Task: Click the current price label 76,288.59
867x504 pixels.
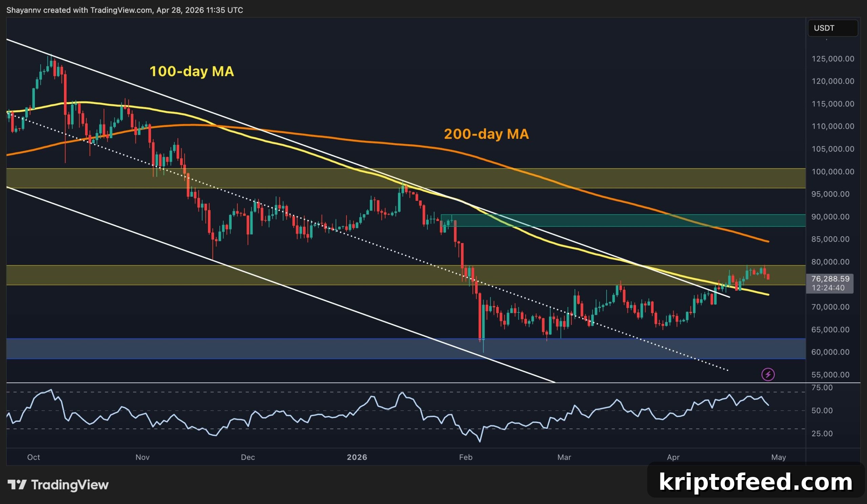Action: pos(830,279)
